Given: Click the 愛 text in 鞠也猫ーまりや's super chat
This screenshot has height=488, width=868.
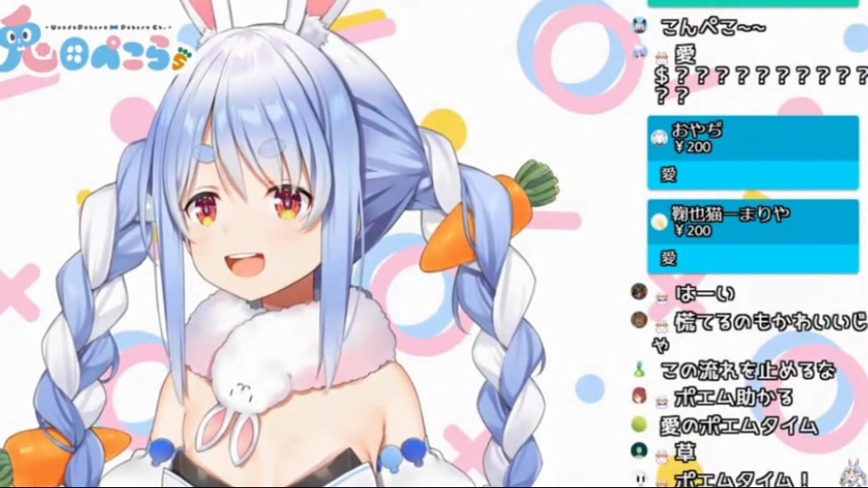Looking at the screenshot, I should tap(669, 258).
